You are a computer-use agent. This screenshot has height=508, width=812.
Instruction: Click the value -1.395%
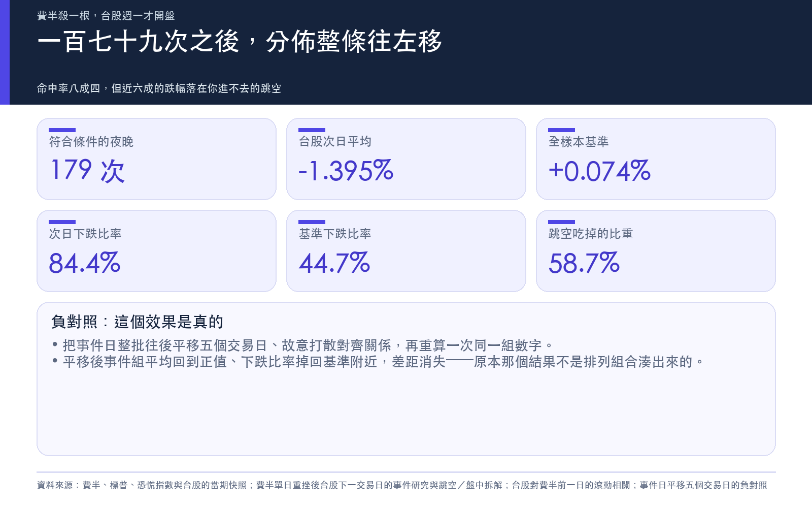point(346,171)
